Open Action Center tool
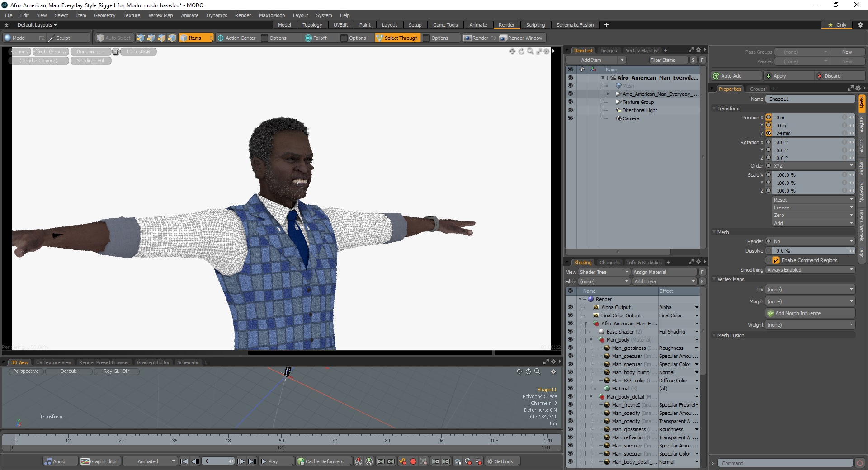Screen dimensions: 868x470 [236, 38]
